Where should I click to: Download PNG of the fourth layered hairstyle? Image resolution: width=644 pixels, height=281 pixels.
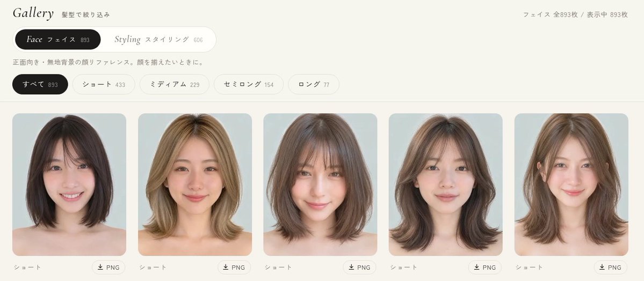pos(484,268)
